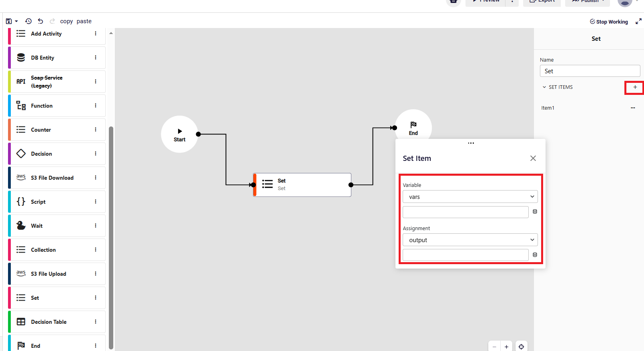The width and height of the screenshot is (644, 351).
Task: Close the Set Item dialog
Action: (533, 158)
